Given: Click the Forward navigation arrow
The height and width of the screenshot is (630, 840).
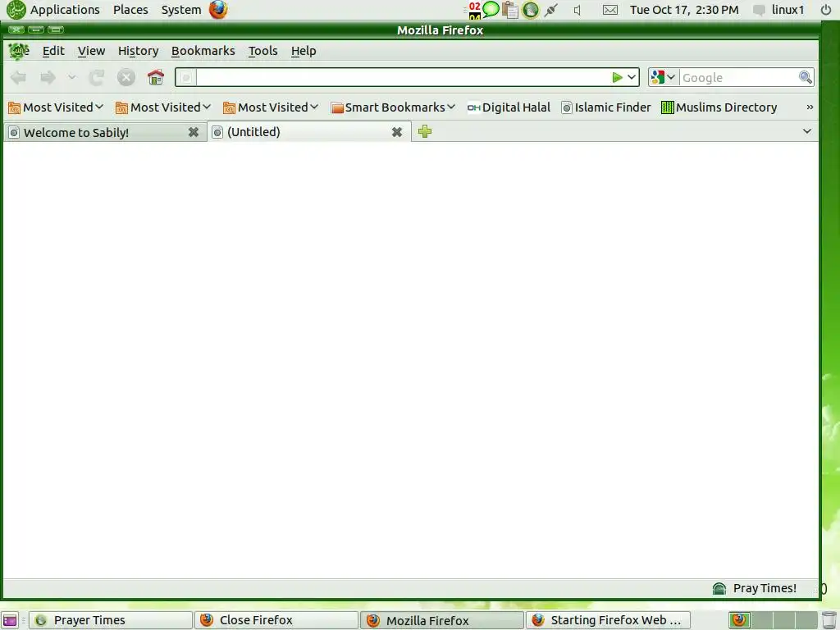Looking at the screenshot, I should point(48,78).
